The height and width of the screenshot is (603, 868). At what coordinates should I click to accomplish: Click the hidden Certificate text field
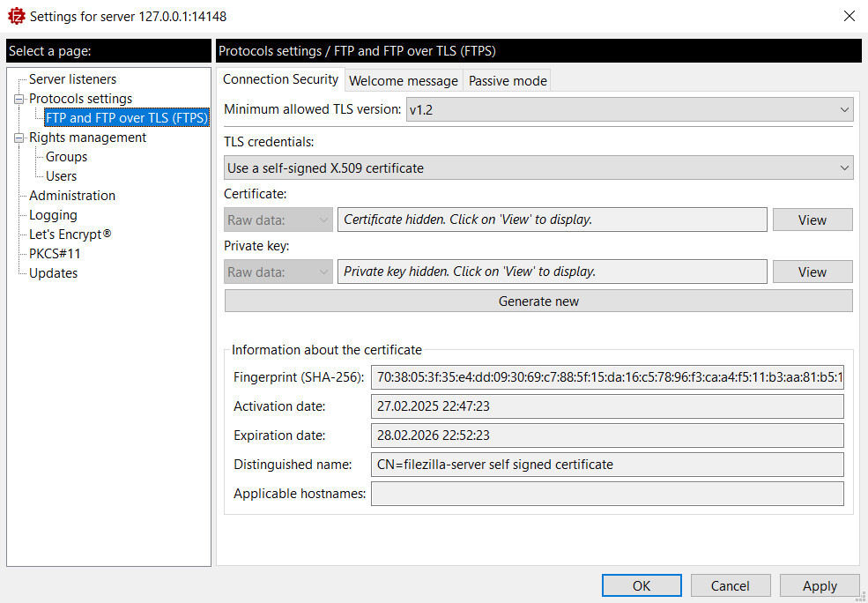coord(553,220)
